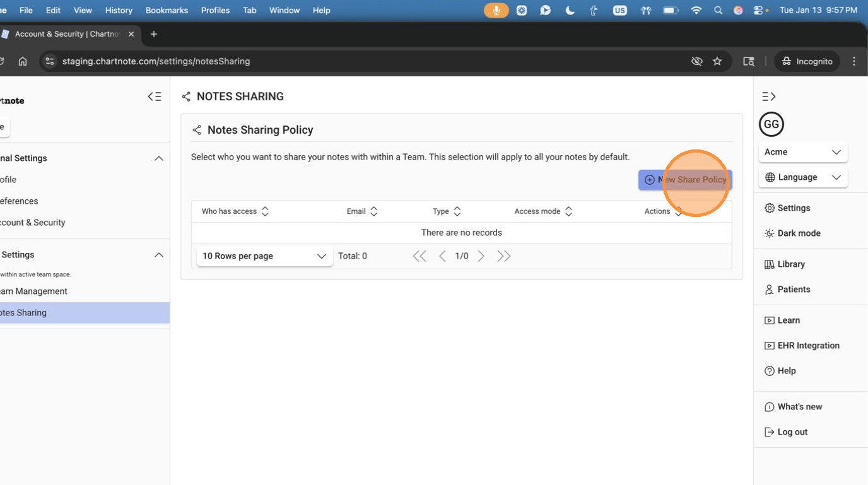868x485 pixels.
Task: Open the Learn section
Action: (x=782, y=320)
